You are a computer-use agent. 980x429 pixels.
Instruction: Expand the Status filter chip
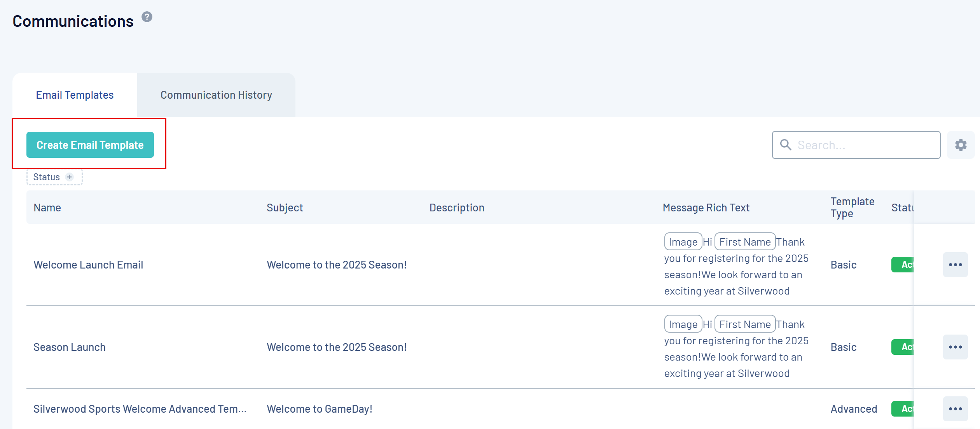(47, 177)
